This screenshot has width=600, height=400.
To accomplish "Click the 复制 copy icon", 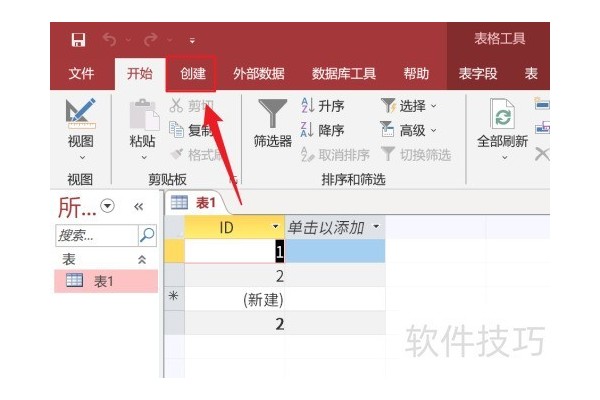I will coord(176,130).
